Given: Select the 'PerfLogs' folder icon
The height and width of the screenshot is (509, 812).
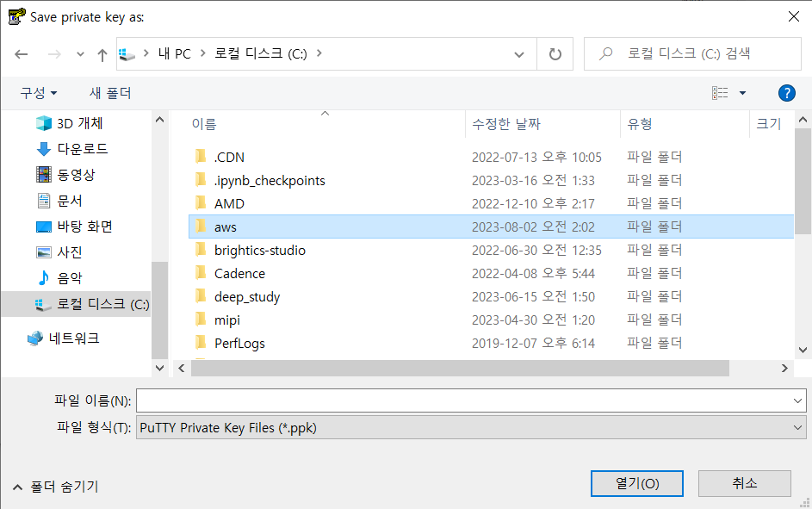Looking at the screenshot, I should (201, 343).
